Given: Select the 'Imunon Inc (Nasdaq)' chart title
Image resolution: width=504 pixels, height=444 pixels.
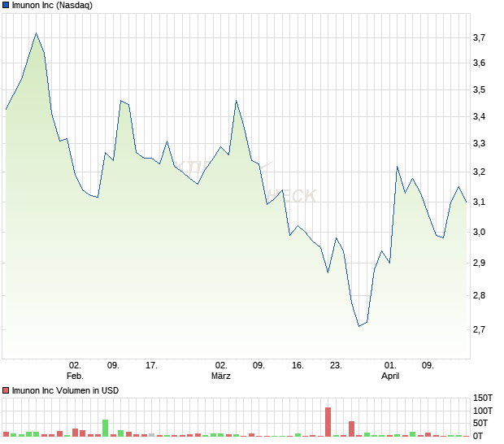Looking at the screenshot, I should [x=52, y=5].
